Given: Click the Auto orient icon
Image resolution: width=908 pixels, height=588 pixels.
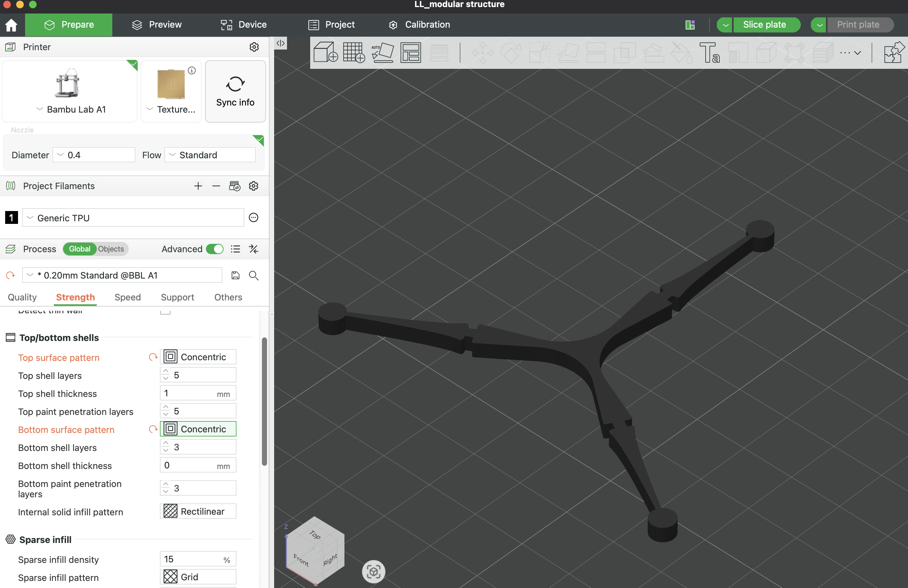Looking at the screenshot, I should pyautogui.click(x=382, y=52).
